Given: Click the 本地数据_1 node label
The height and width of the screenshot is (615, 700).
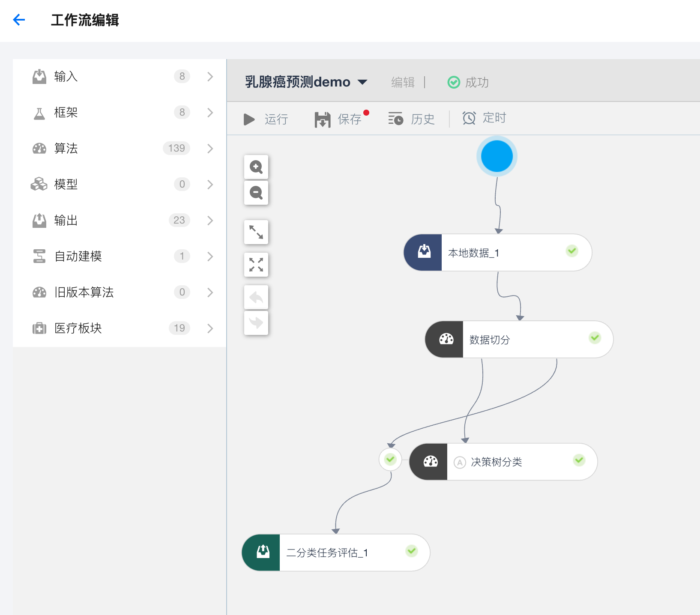Looking at the screenshot, I should coord(473,253).
